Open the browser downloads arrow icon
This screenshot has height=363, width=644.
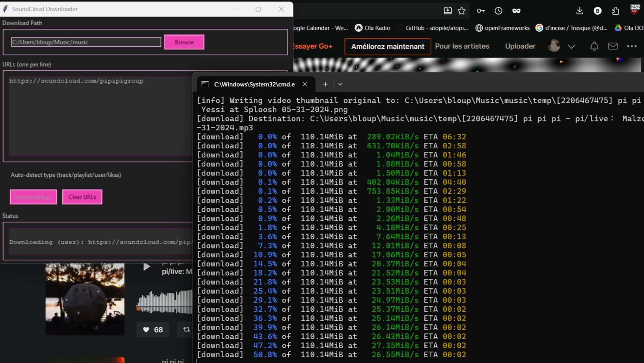pyautogui.click(x=579, y=11)
